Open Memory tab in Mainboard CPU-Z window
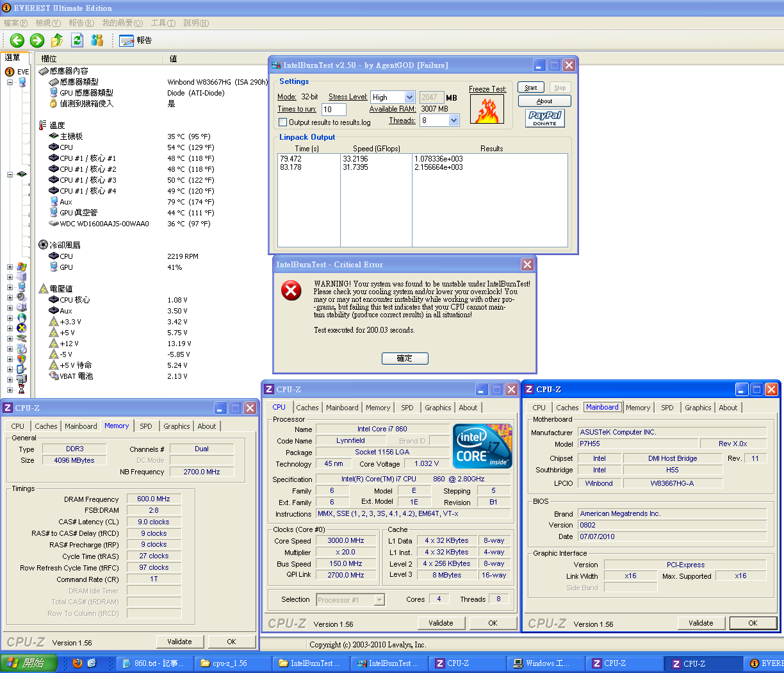The width and height of the screenshot is (784, 673). point(638,408)
